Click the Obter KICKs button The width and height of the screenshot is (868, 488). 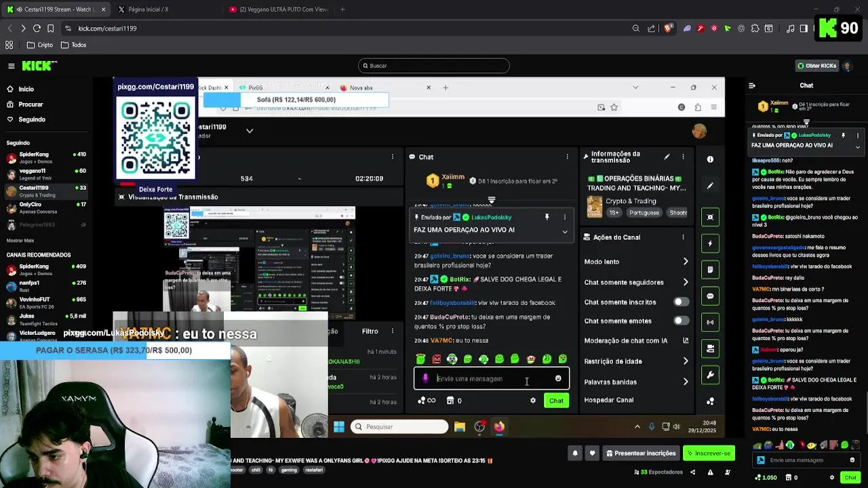pyautogui.click(x=816, y=66)
